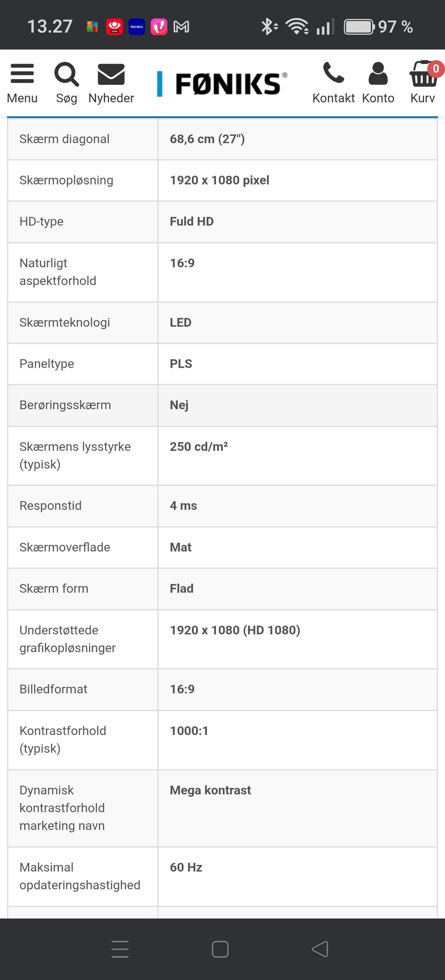
Task: Tap the Paneltype PLS value
Action: pyautogui.click(x=181, y=364)
